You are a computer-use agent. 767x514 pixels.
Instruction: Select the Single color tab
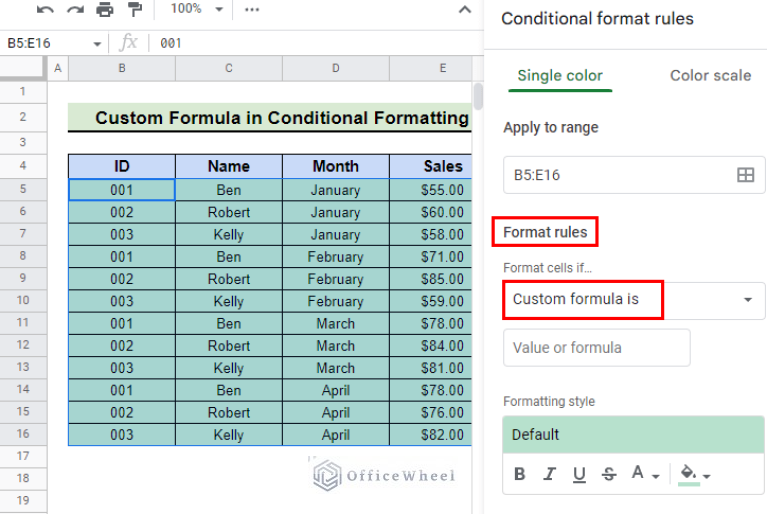[560, 76]
